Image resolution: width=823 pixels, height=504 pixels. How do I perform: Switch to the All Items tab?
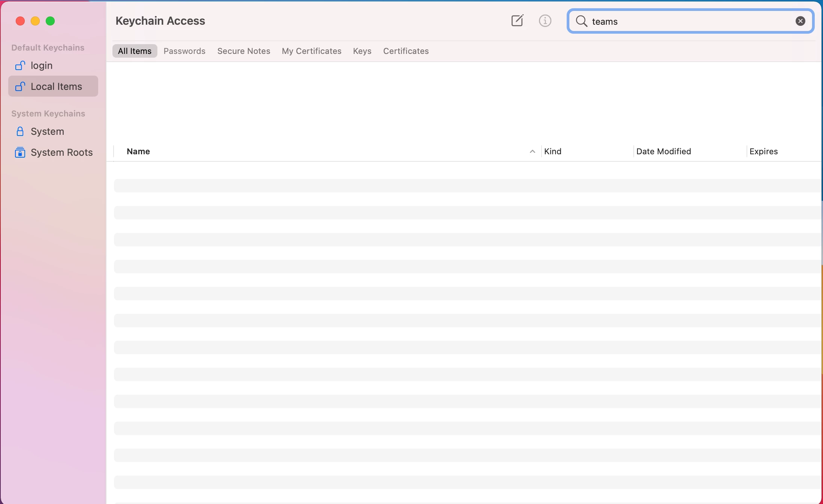135,51
